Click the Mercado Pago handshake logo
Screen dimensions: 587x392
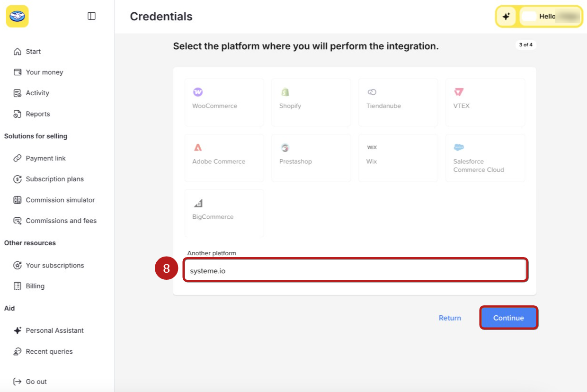coord(18,16)
